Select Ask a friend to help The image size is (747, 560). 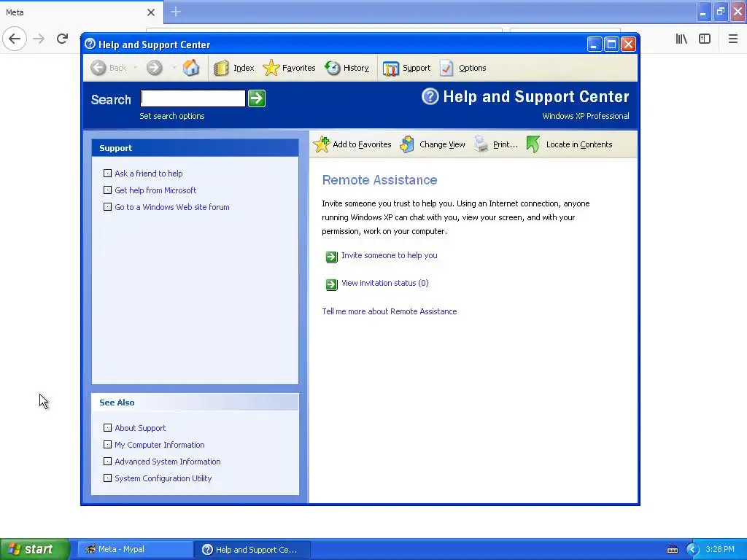149,174
